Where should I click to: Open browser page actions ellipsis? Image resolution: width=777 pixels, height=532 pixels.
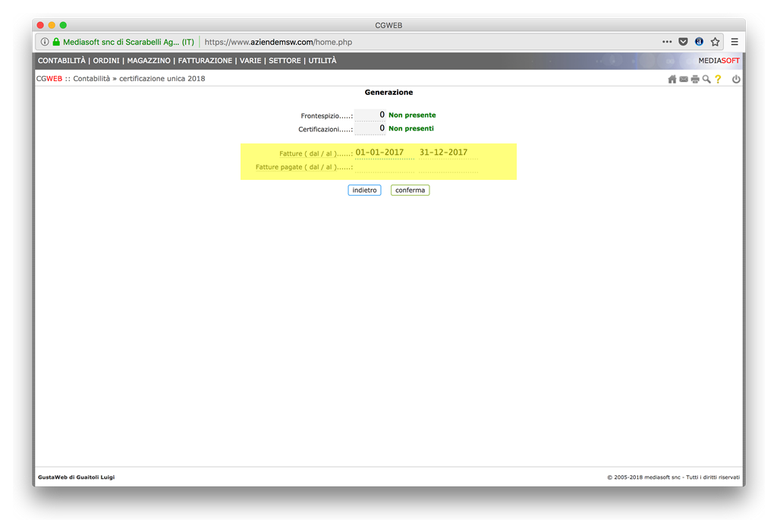pyautogui.click(x=667, y=42)
